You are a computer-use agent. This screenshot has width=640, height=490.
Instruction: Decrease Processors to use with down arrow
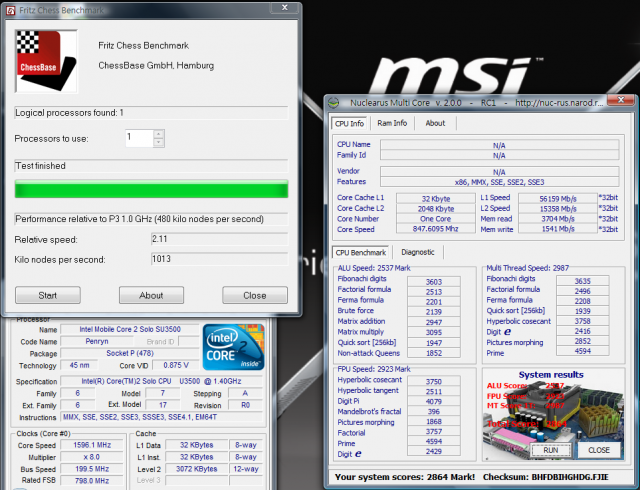159,143
